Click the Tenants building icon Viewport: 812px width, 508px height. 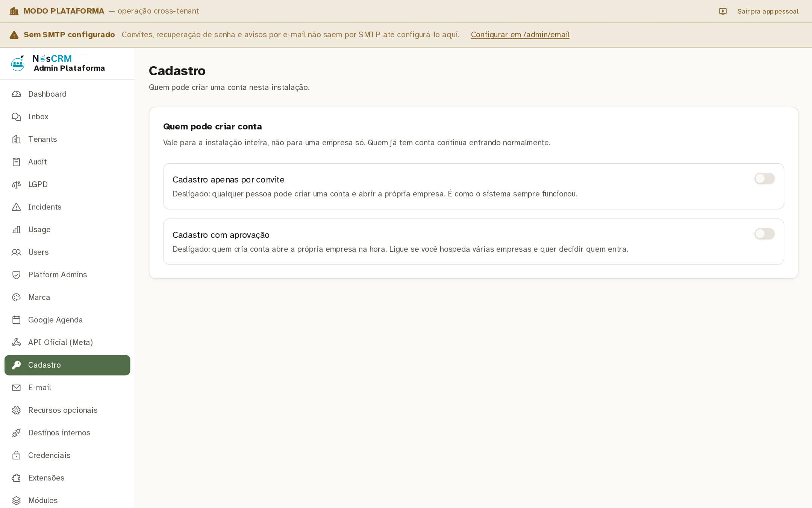[x=16, y=139]
